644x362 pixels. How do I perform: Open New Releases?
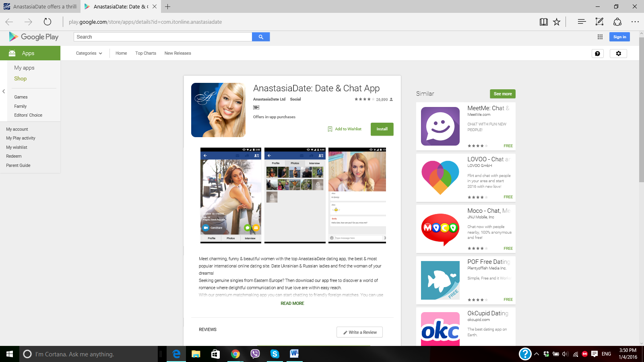pyautogui.click(x=178, y=53)
